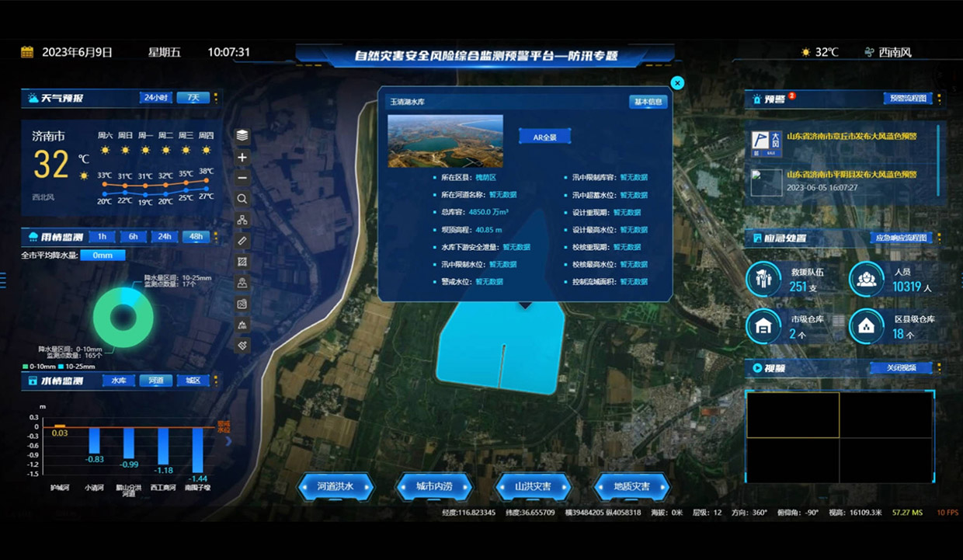Image resolution: width=963 pixels, height=560 pixels.
Task: Click the broom clear tool icon
Action: [x=242, y=345]
